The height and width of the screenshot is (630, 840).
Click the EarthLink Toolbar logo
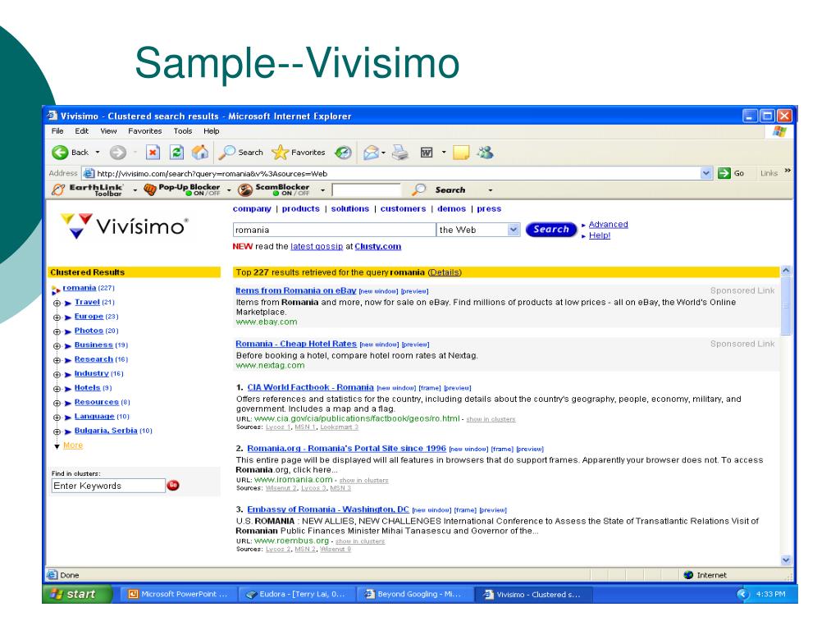[88, 189]
